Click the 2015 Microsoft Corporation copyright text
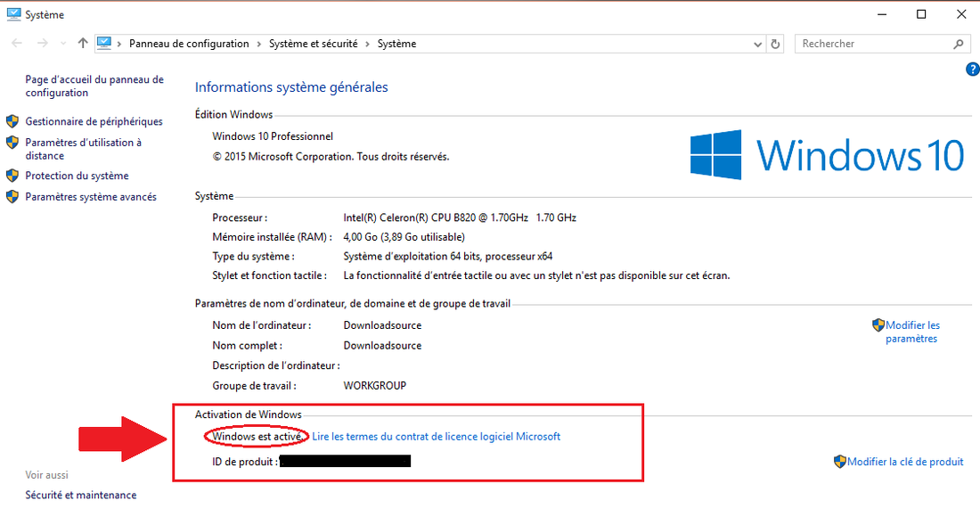The image size is (980, 517). 331,157
